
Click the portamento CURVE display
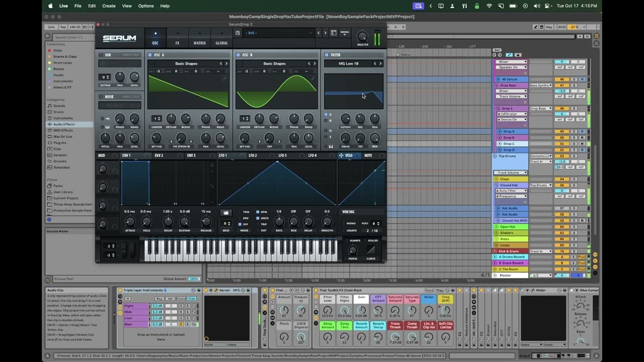[371, 250]
